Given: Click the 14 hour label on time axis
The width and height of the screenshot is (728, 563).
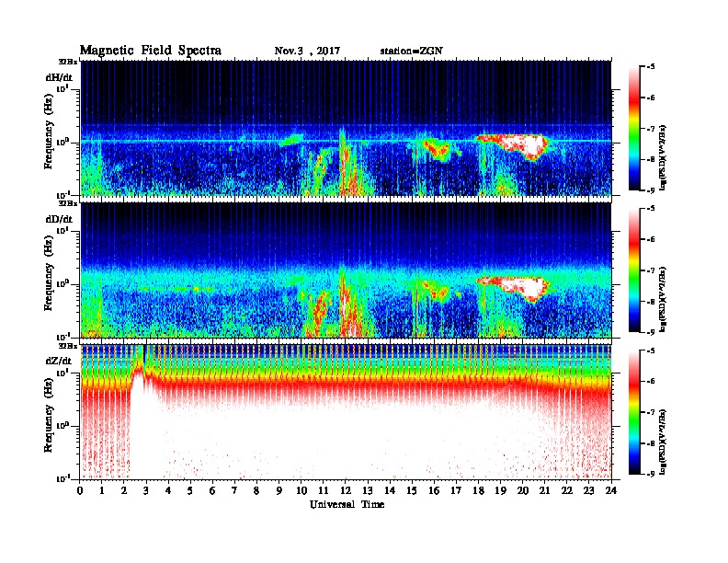Looking at the screenshot, I should tap(390, 491).
